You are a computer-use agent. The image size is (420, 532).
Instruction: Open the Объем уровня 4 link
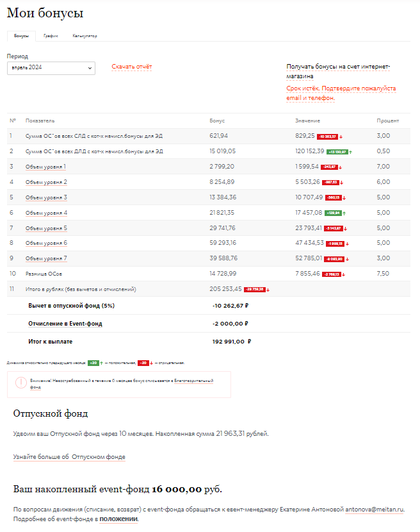46,213
